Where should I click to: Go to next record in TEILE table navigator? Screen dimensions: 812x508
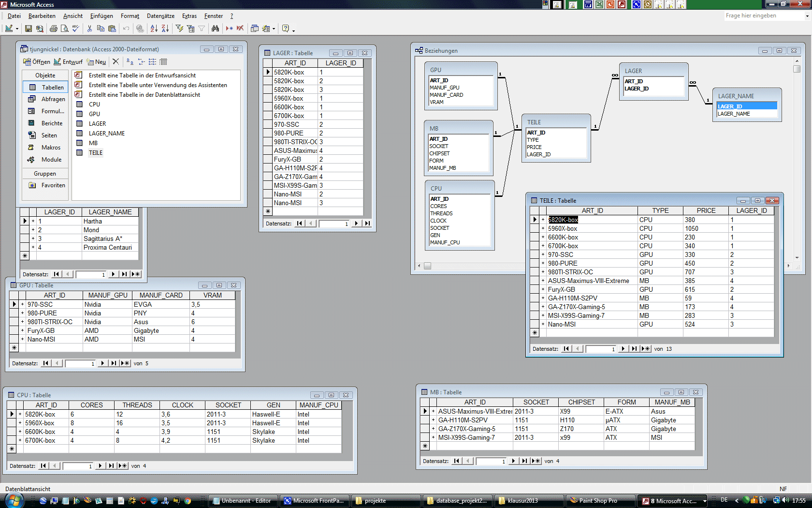click(x=623, y=349)
